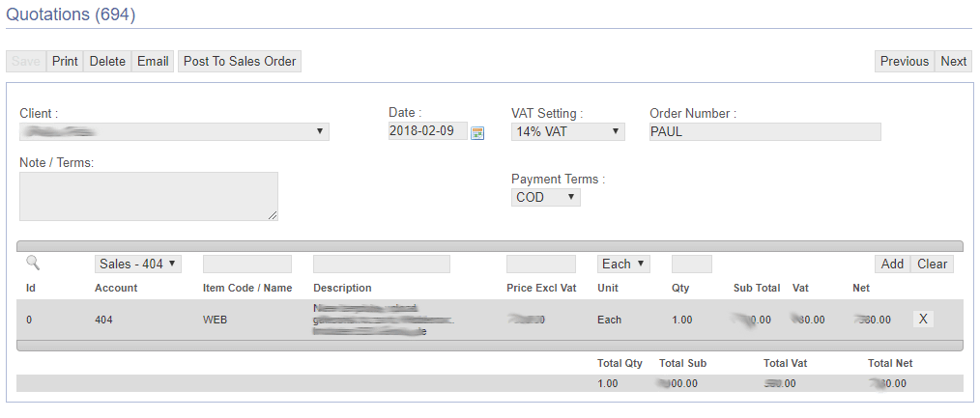Open the VAT Setting dropdown
Screen dimensions: 980x418
(x=568, y=132)
